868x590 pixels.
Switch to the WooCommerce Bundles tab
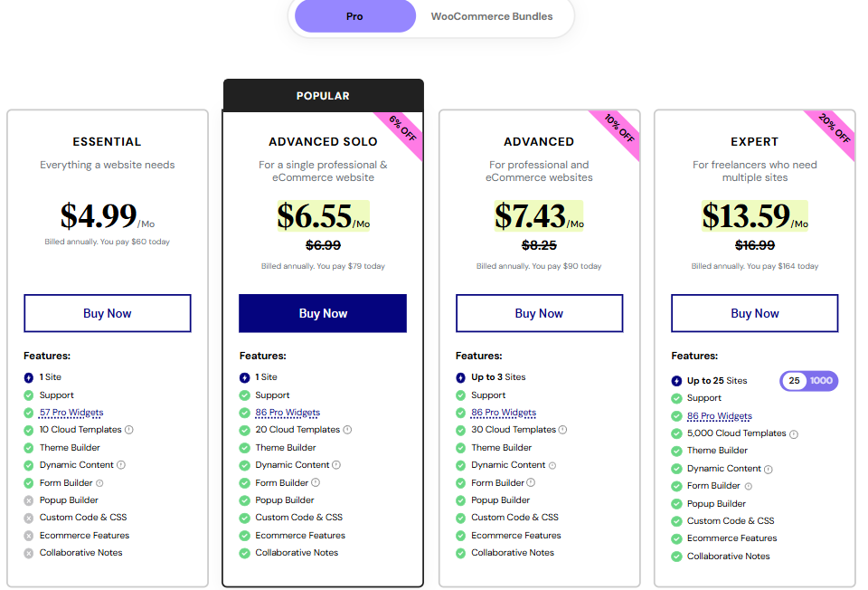[x=492, y=15]
